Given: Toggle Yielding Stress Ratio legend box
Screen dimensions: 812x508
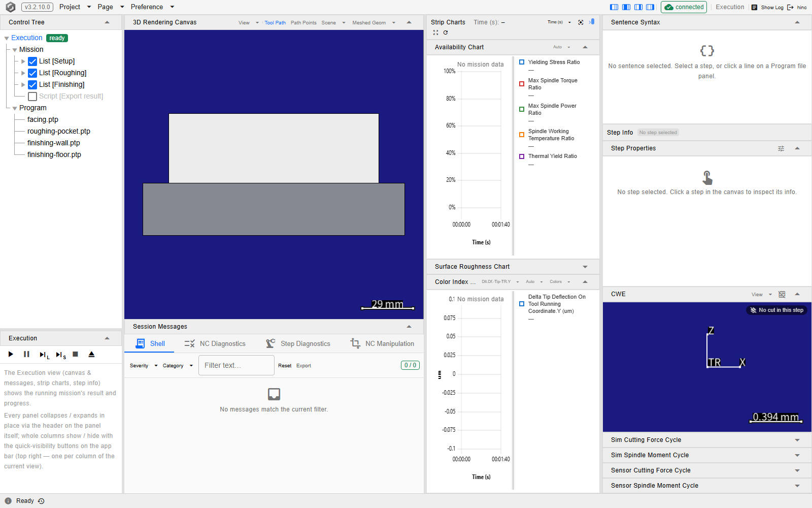Looking at the screenshot, I should point(522,62).
